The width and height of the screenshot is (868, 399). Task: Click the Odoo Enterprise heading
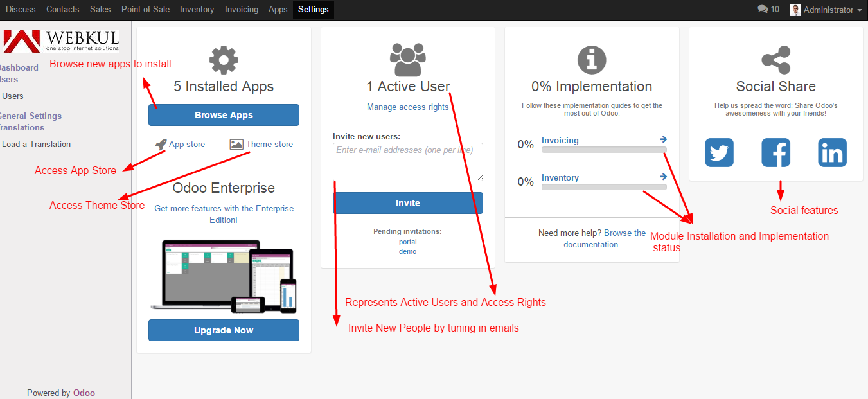(x=224, y=188)
